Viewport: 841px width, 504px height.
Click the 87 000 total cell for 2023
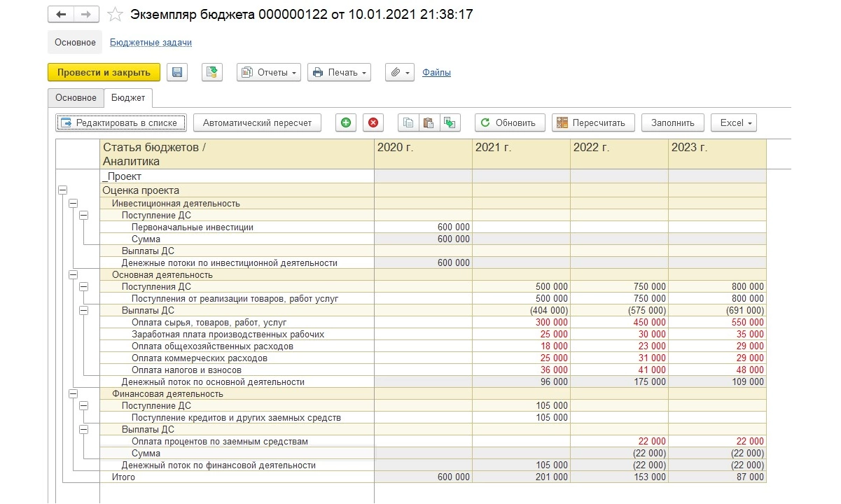click(x=718, y=477)
